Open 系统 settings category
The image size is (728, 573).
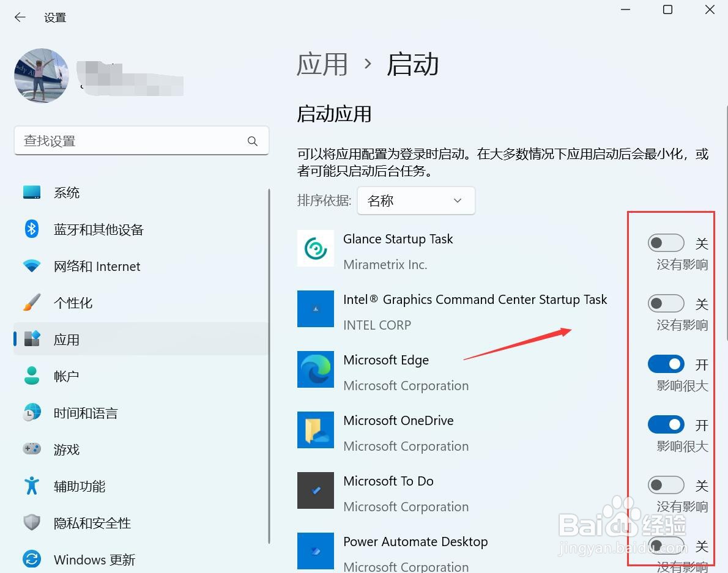pyautogui.click(x=141, y=192)
